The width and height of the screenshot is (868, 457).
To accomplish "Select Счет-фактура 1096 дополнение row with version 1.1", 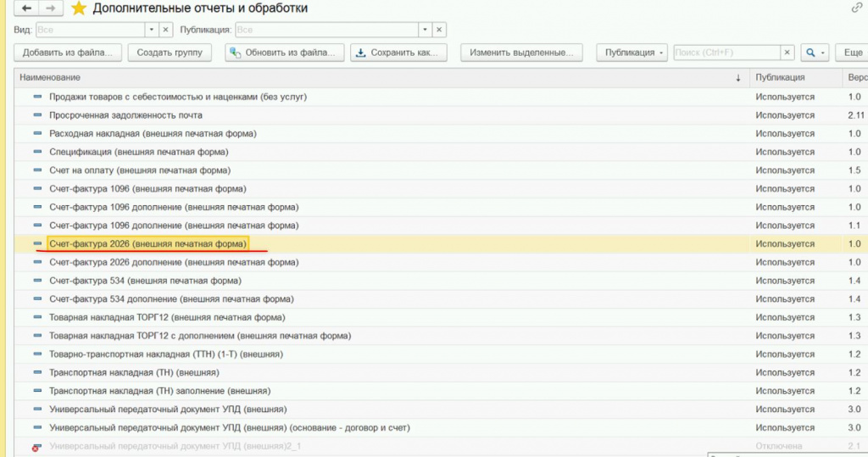I will (441, 226).
